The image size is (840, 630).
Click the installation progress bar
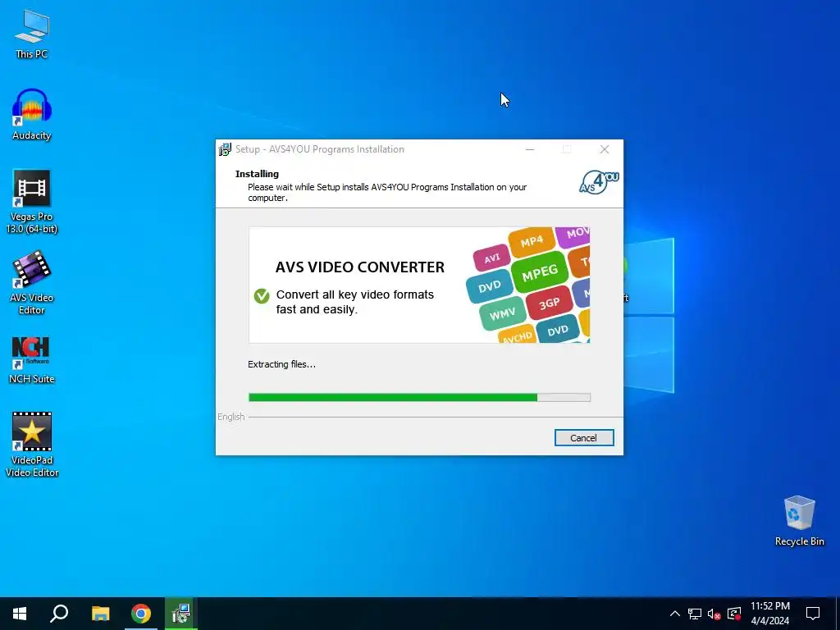coord(419,398)
